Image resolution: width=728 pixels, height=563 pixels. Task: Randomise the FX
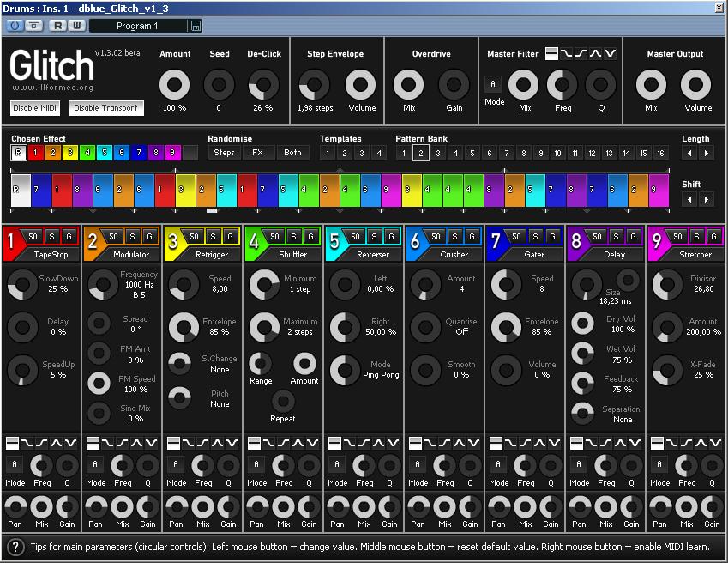(258, 153)
